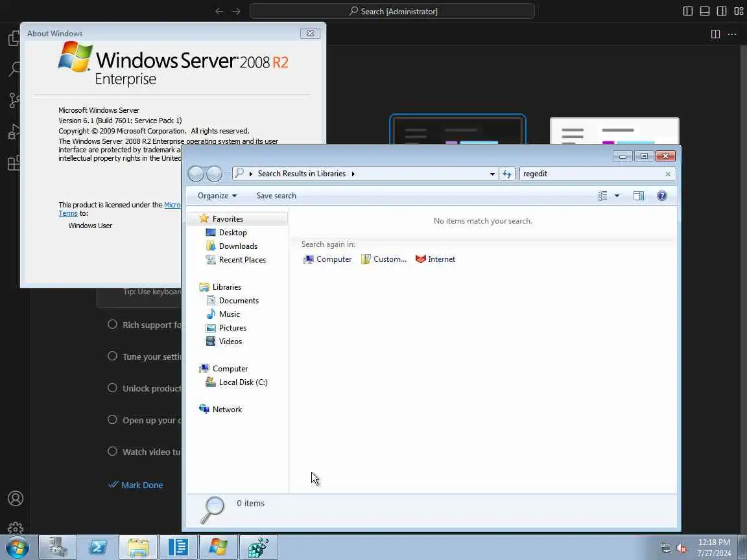This screenshot has width=747, height=560.
Task: Open Registry Editor taskbar icon
Action: coord(258,547)
